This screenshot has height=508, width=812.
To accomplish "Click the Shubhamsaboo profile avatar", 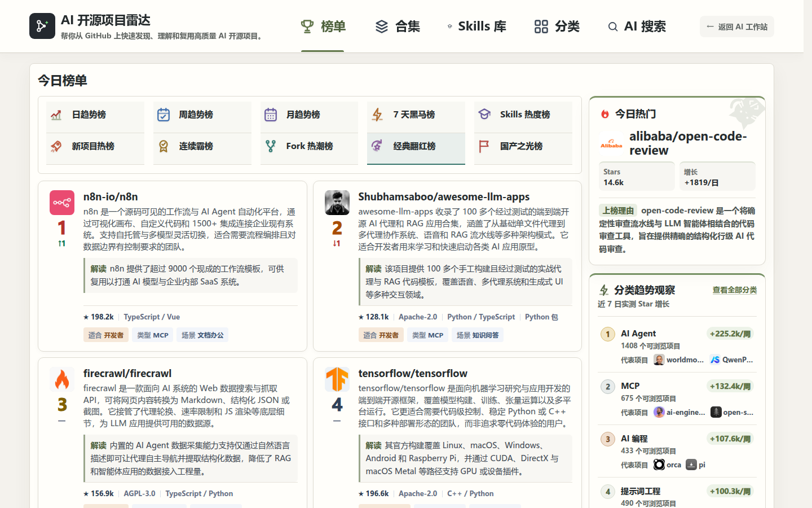I will 337,203.
